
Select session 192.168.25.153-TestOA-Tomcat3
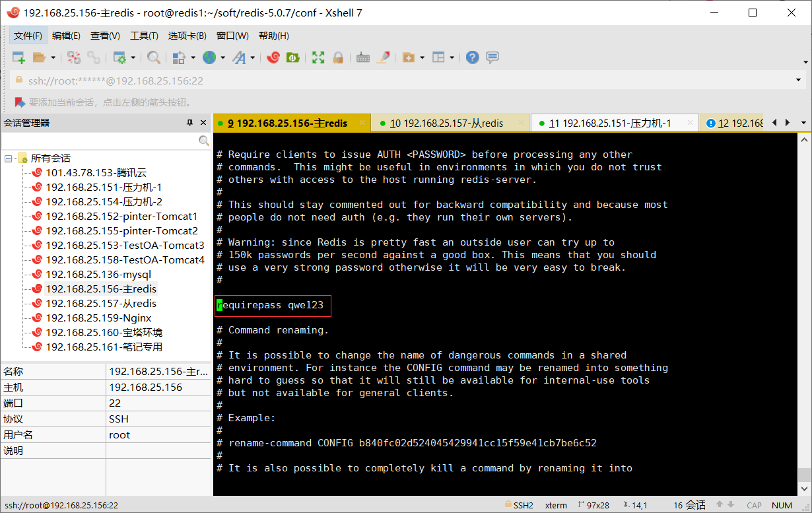coord(125,246)
